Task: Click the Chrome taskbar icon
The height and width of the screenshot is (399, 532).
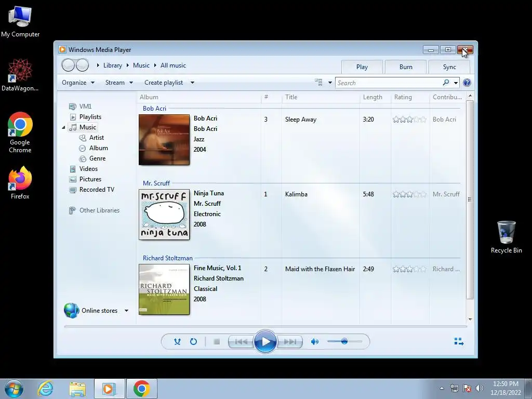Action: point(142,389)
